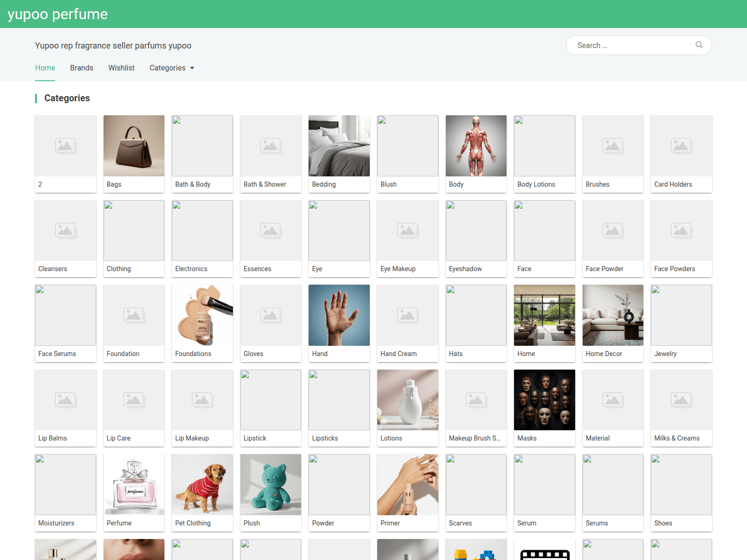Click the search magnifier icon

699,45
